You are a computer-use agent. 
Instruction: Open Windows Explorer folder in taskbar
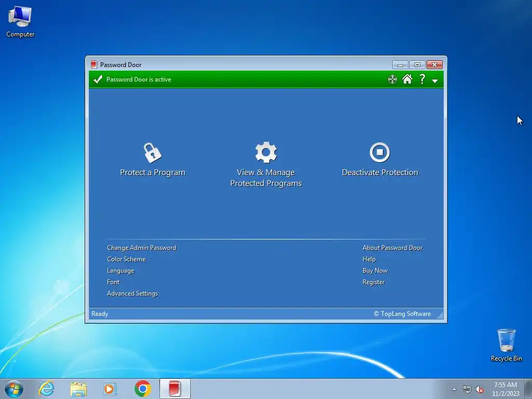click(x=78, y=389)
